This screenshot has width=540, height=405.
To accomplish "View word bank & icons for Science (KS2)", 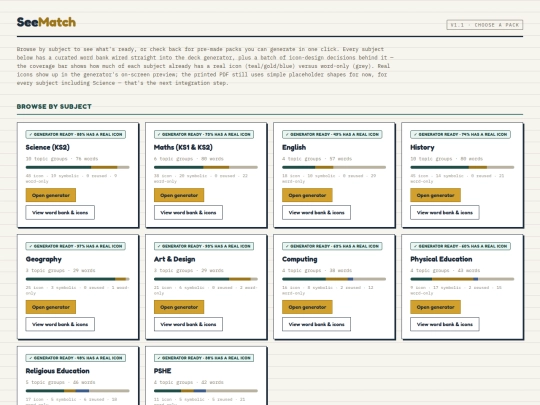I will [60, 212].
